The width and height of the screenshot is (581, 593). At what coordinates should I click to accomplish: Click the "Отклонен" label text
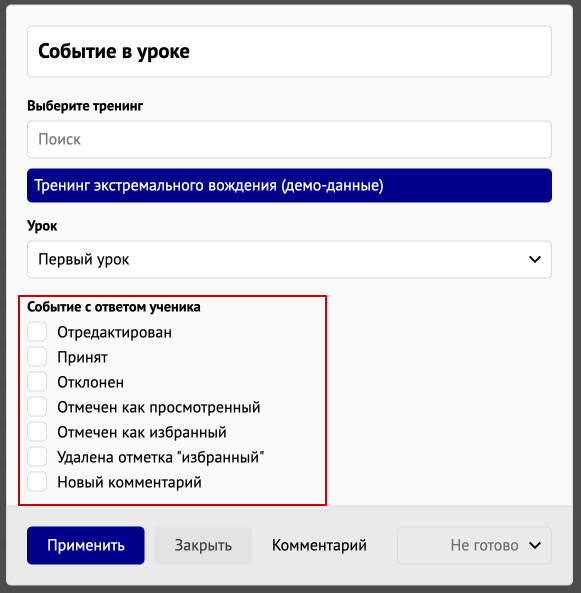coord(90,382)
